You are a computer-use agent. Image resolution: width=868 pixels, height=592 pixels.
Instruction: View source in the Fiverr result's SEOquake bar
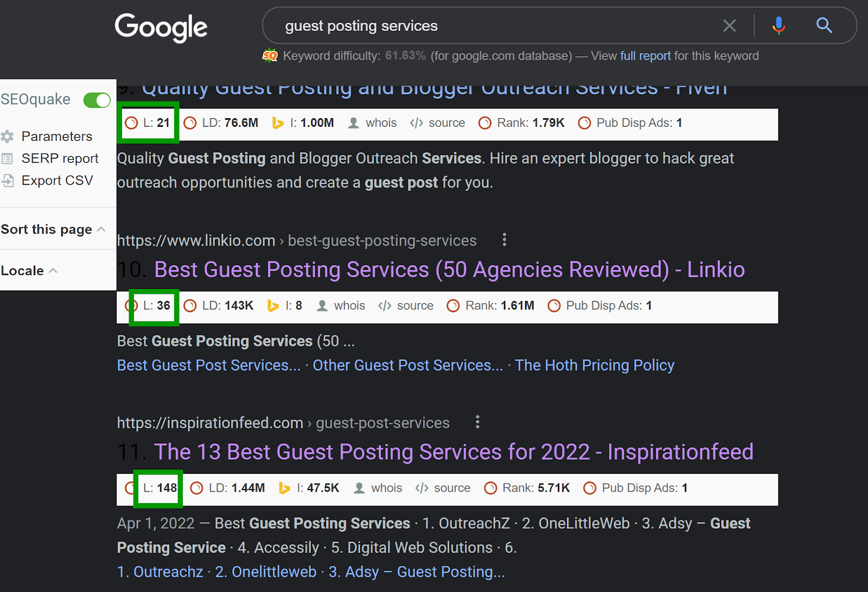click(437, 123)
